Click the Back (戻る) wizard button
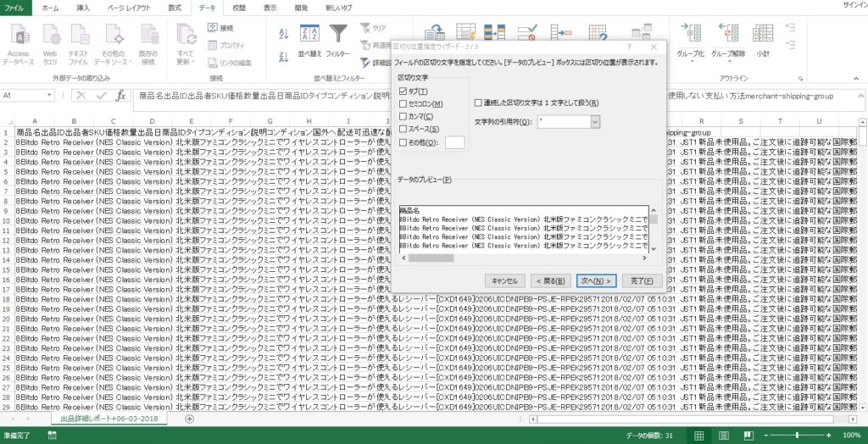 [550, 280]
